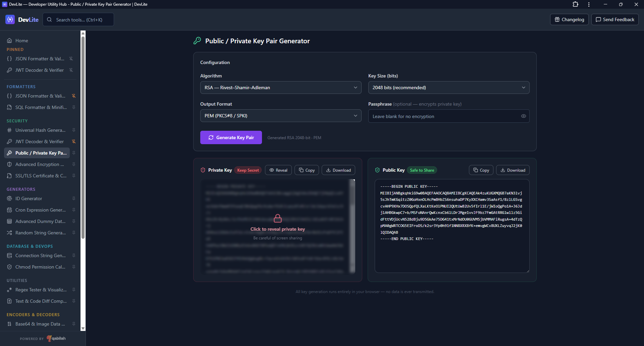This screenshot has height=346, width=644.
Task: Open Cron Expression Generator tool
Action: (x=37, y=210)
